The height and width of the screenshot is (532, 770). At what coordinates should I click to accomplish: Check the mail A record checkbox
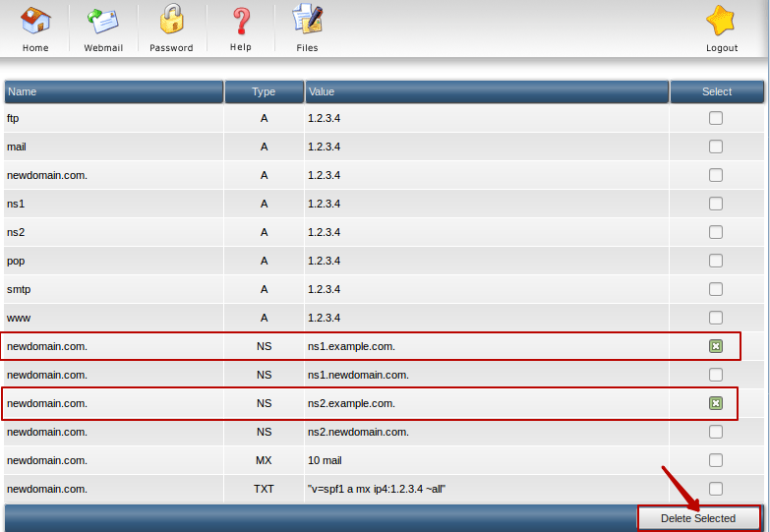(716, 147)
